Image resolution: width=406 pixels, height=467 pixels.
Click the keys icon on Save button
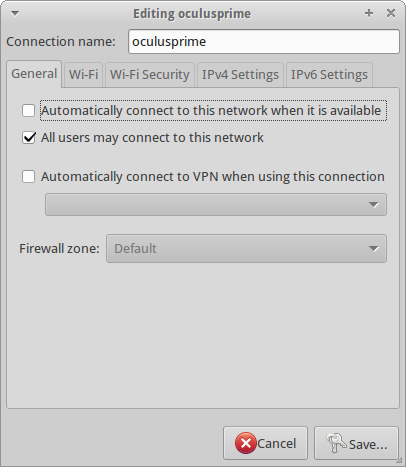click(x=336, y=443)
